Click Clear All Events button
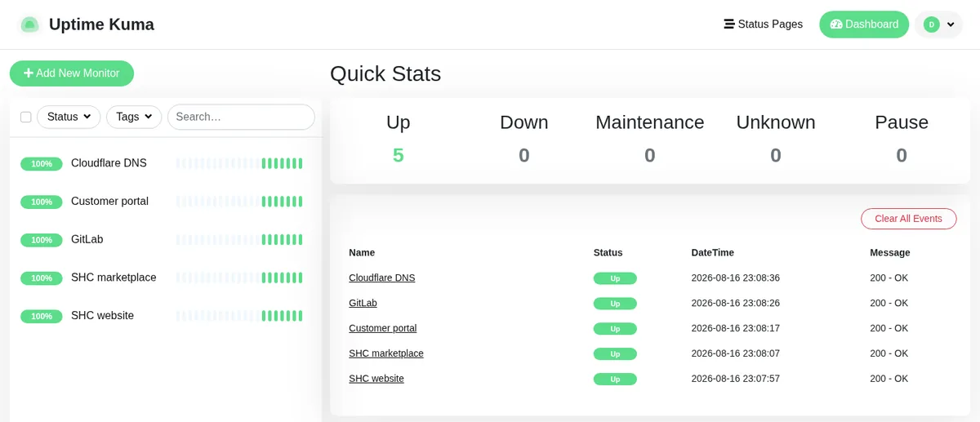 point(908,219)
